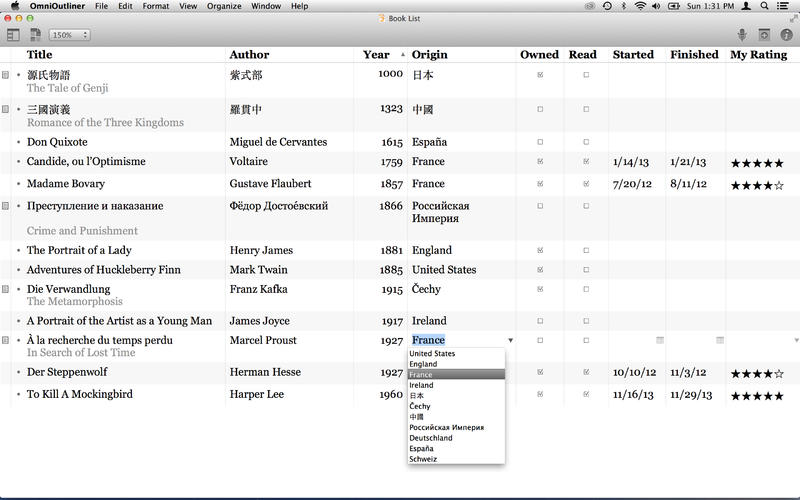Toggle the sidebar panel icon in toolbar

pos(13,35)
